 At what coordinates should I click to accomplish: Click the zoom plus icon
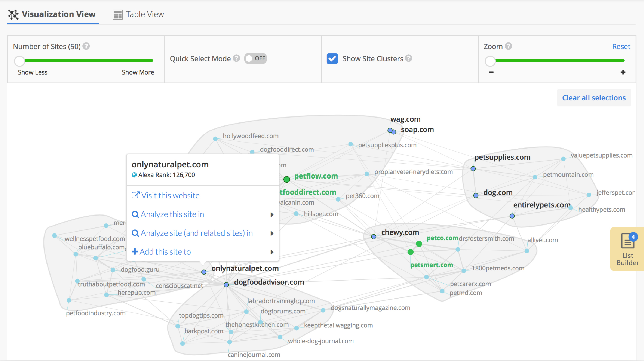tap(623, 72)
